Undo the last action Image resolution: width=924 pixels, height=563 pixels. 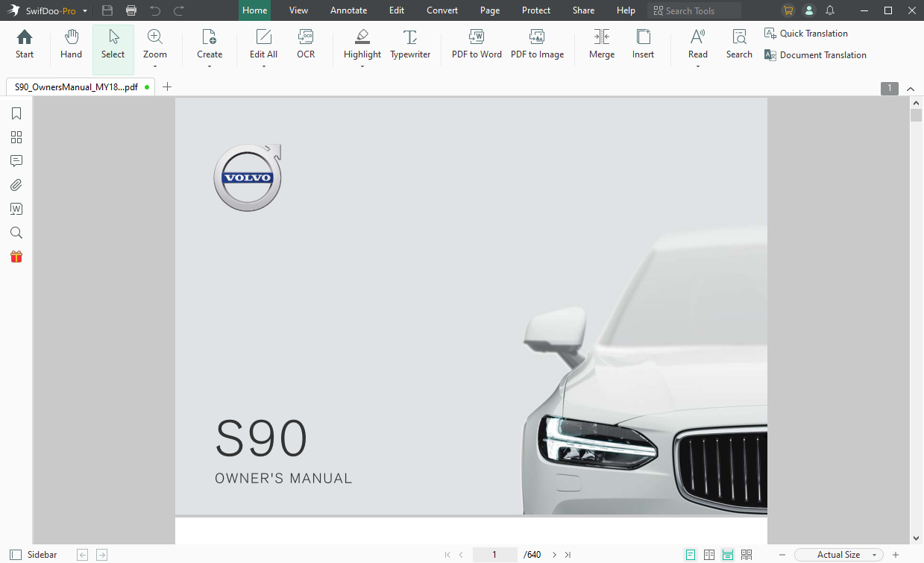click(155, 10)
